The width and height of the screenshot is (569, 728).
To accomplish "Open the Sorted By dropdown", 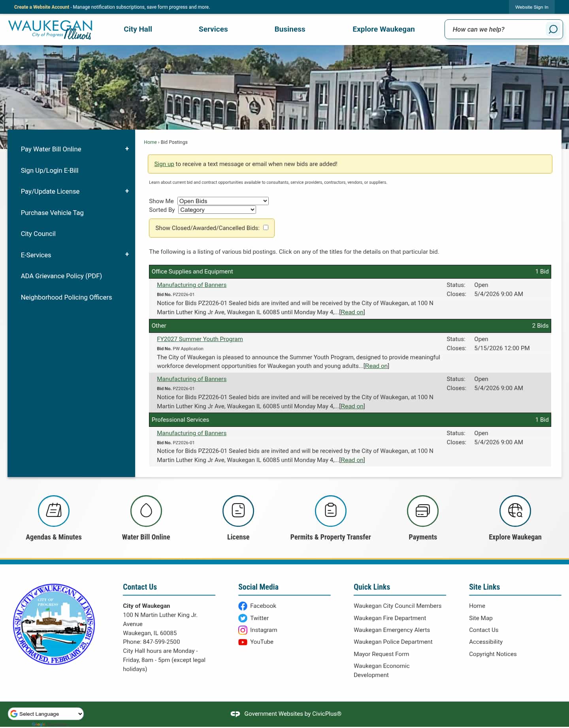I will click(217, 210).
